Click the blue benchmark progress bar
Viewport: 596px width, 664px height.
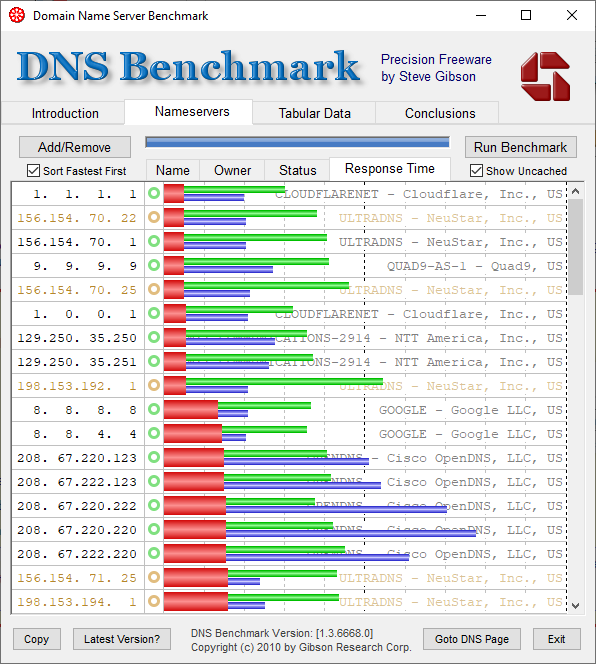pyautogui.click(x=297, y=142)
